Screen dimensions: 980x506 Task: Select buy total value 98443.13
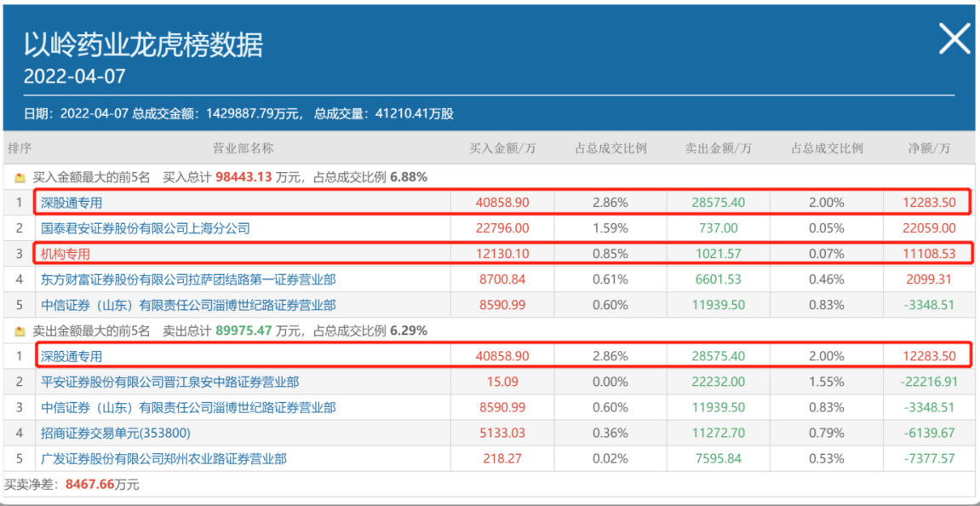[x=244, y=177]
